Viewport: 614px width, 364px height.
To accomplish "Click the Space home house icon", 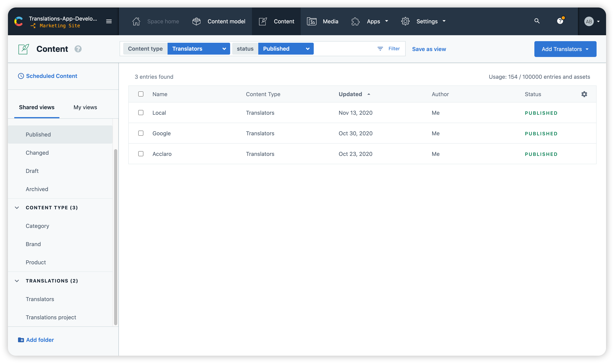I will (x=136, y=22).
